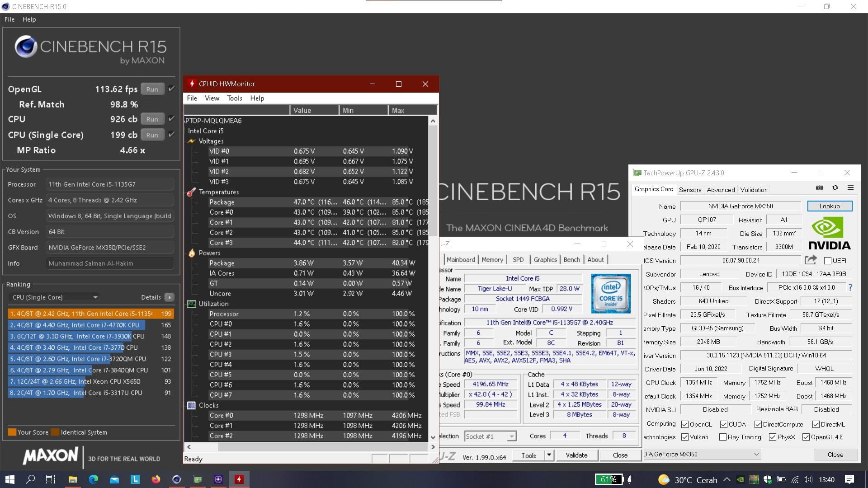
Task: Open the HWMonitor View menu
Action: [x=212, y=98]
